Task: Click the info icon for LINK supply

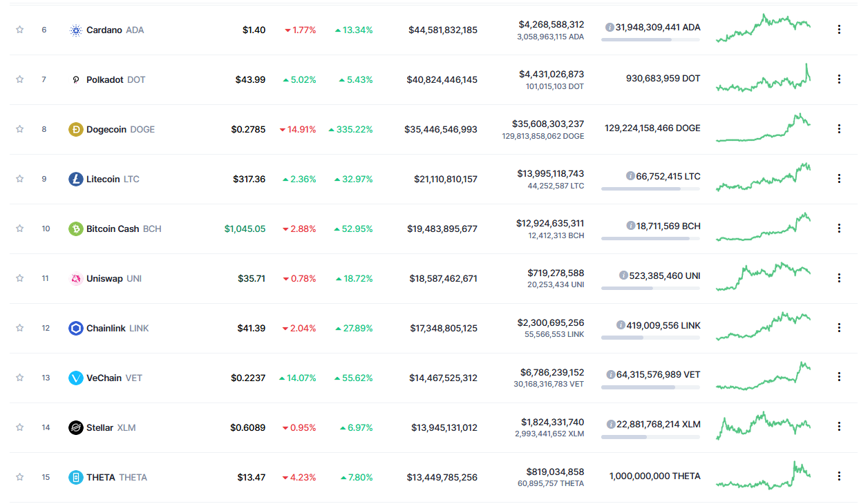Action: [621, 325]
